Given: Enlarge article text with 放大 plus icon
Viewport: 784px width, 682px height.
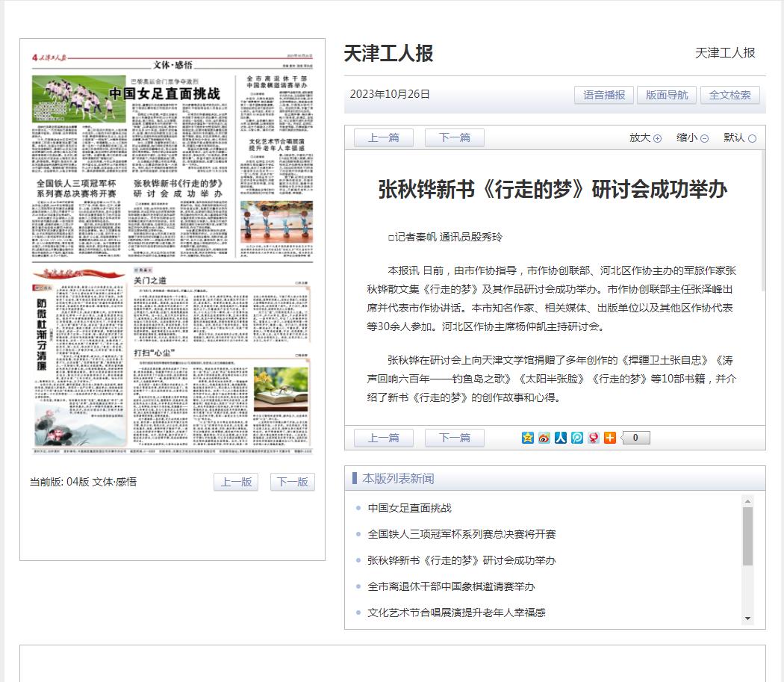Looking at the screenshot, I should click(657, 139).
